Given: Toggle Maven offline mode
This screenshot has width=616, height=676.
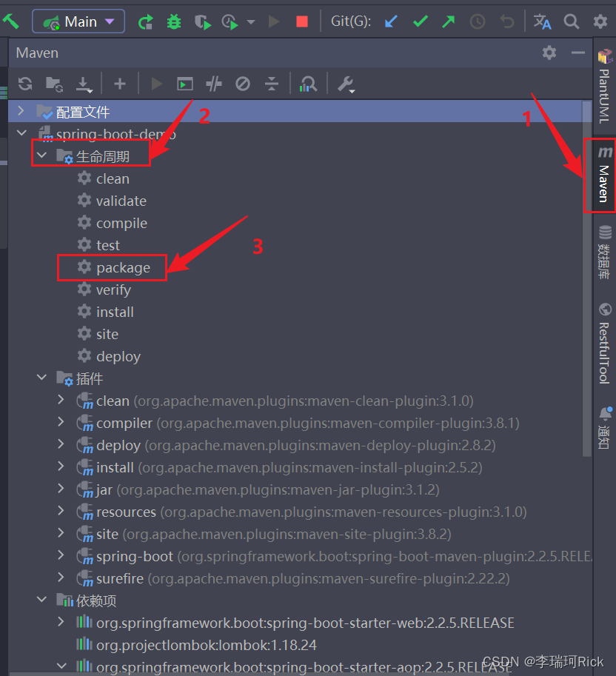Looking at the screenshot, I should coord(214,84).
